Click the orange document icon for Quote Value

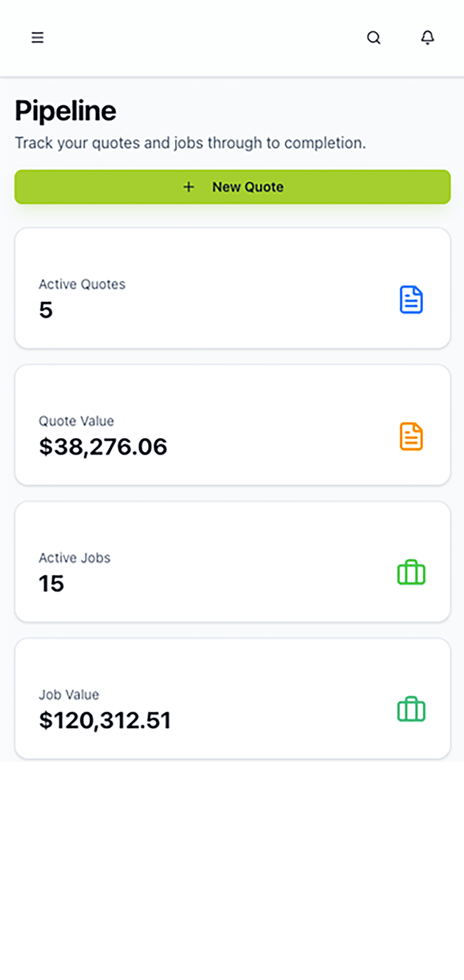pyautogui.click(x=411, y=436)
